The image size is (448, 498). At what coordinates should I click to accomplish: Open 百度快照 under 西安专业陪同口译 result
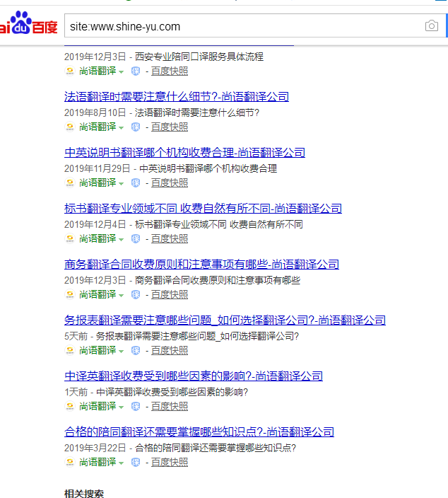(x=170, y=71)
